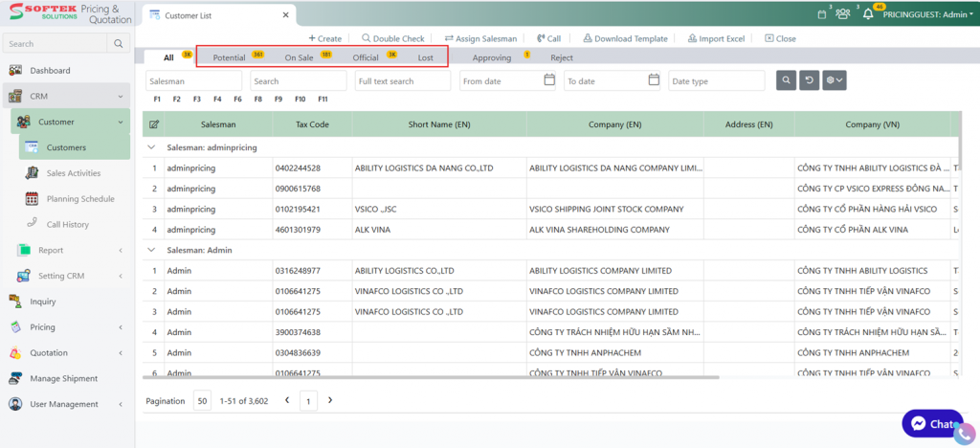Click the Dashboard icon in the sidebar

click(x=15, y=71)
